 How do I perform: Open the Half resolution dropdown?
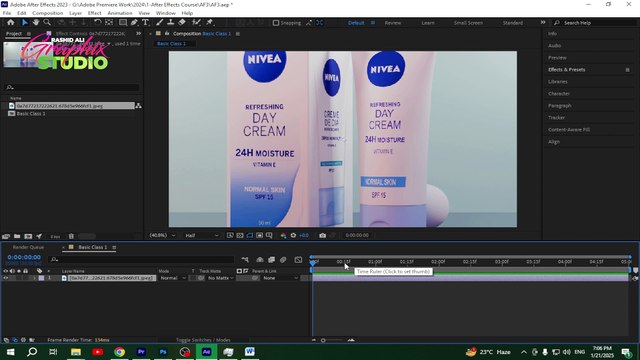tap(202, 236)
